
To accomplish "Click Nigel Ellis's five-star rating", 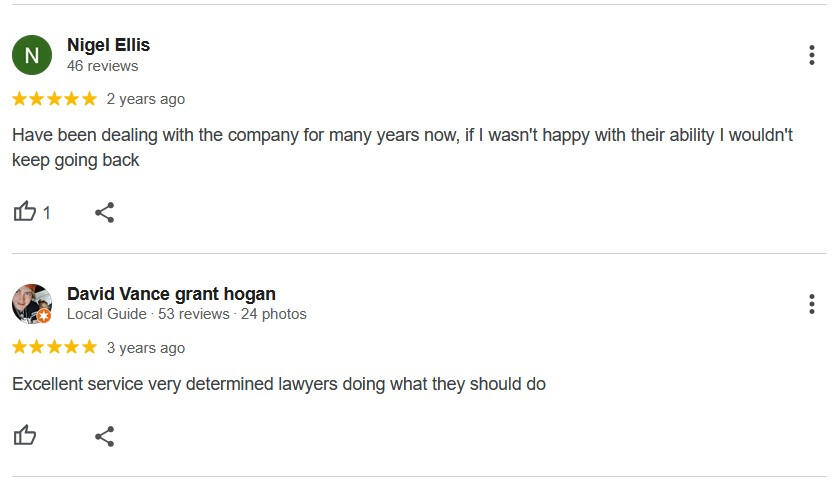I will coord(55,99).
